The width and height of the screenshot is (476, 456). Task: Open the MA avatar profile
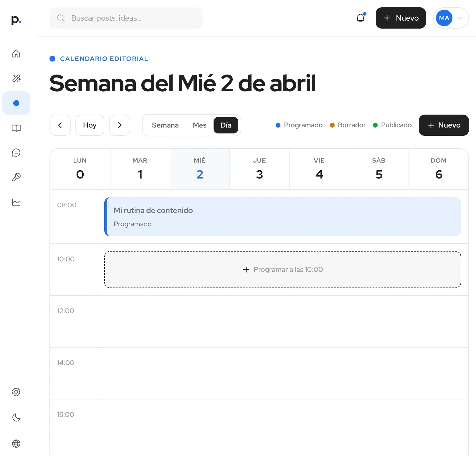click(x=444, y=18)
